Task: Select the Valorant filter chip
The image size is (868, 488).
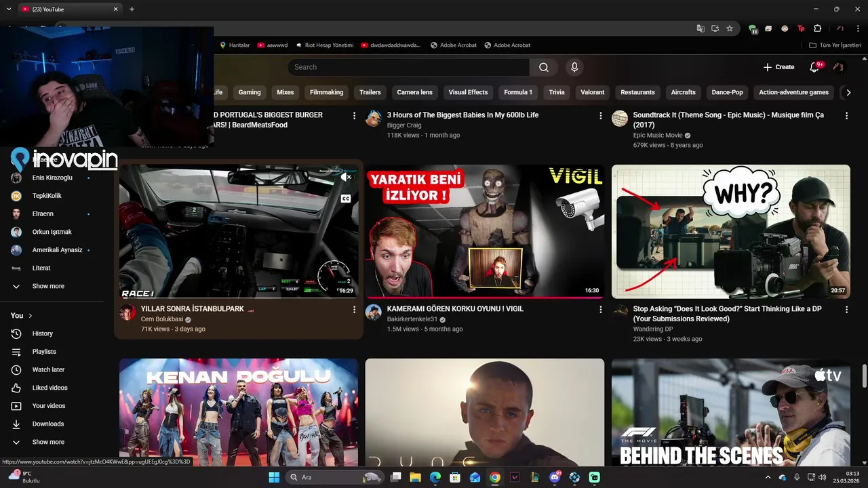Action: coord(593,92)
